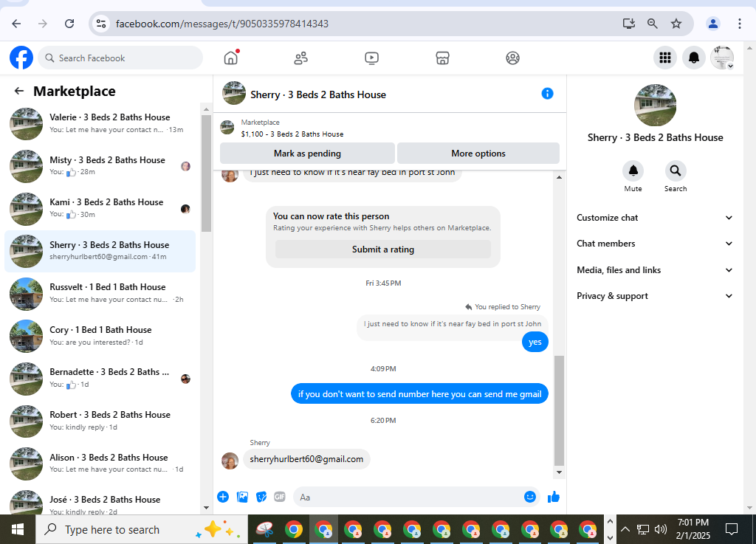
Task: Search in conversation magnifier icon
Action: pos(676,171)
